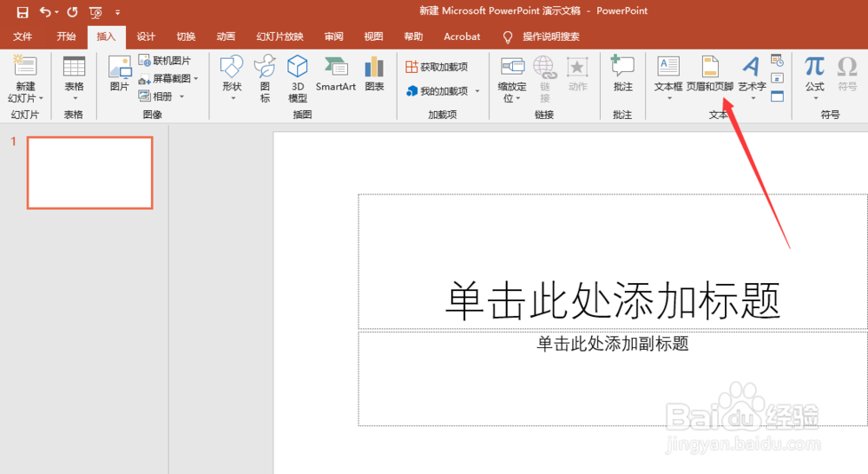
Task: Select slide 1 thumbnail
Action: point(89,173)
